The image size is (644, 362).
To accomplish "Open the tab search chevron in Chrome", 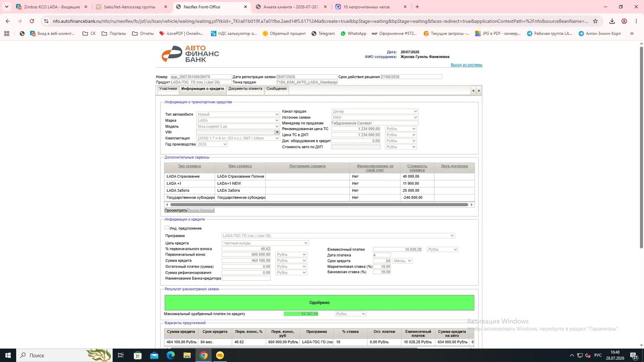I will point(7,7).
